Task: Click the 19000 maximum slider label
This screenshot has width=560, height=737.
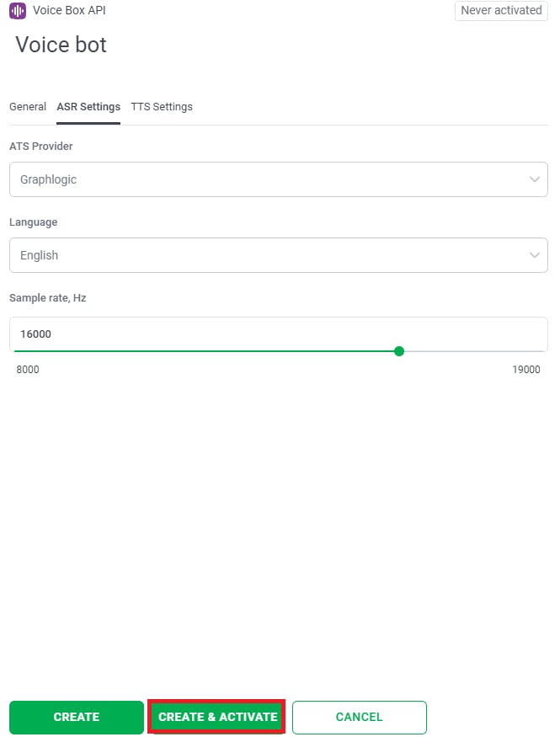Action: click(x=526, y=370)
